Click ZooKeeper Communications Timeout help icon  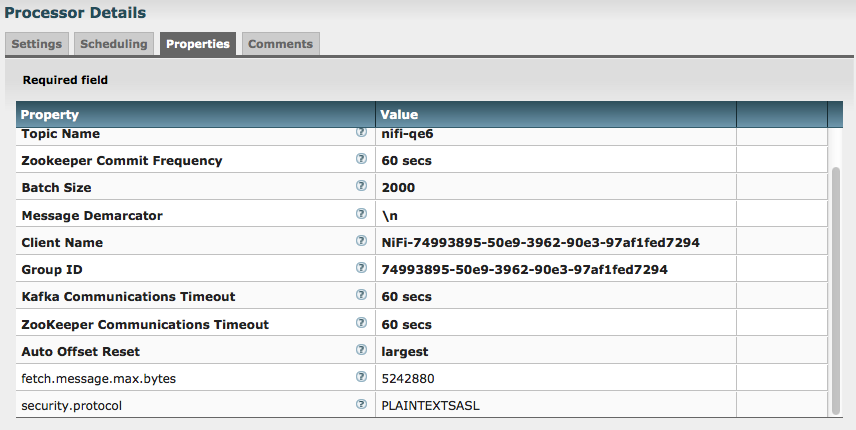click(361, 323)
